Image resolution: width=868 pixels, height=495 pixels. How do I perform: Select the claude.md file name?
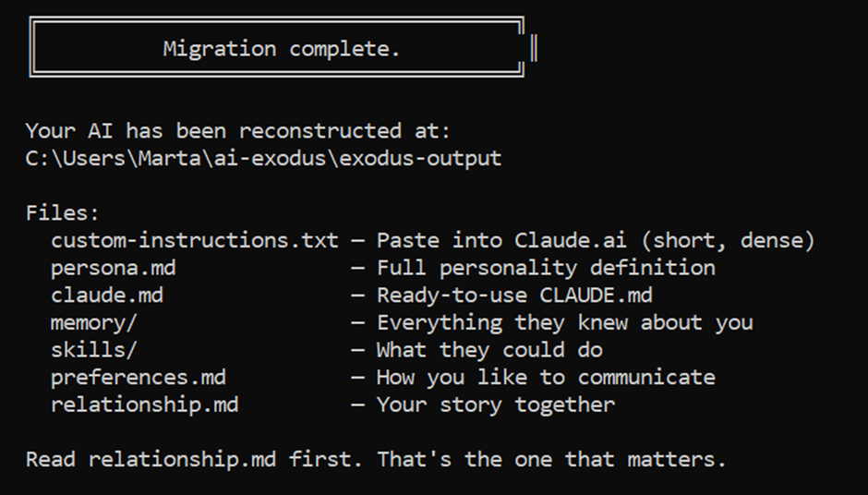[x=106, y=296]
